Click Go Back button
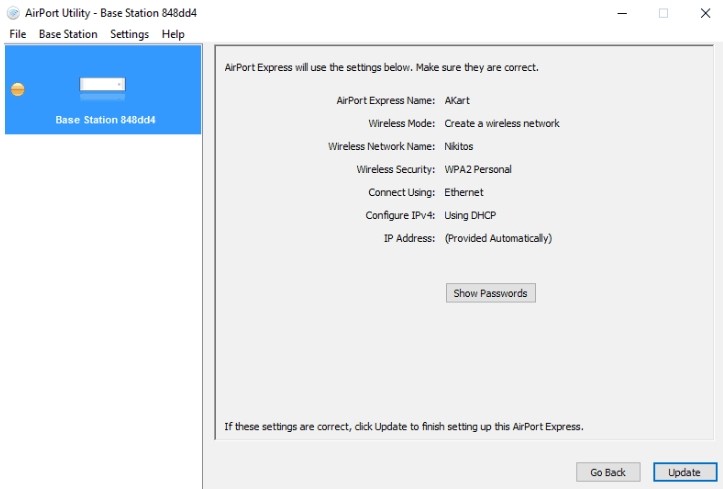The height and width of the screenshot is (489, 723). [x=608, y=472]
